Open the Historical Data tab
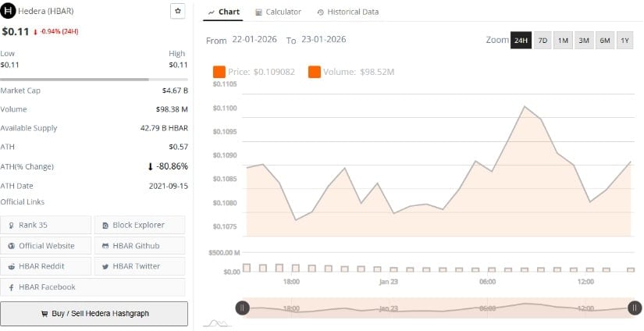Image resolution: width=644 pixels, height=331 pixels. [x=348, y=12]
